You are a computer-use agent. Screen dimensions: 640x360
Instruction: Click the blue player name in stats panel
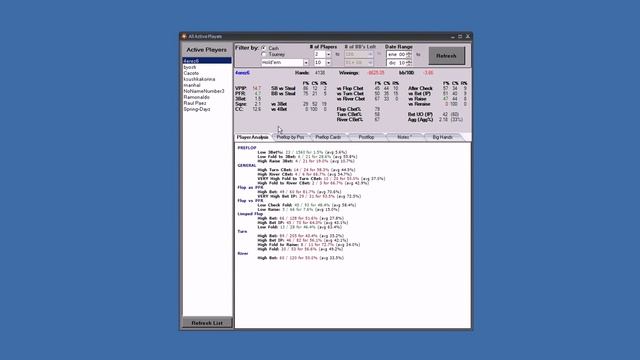[242, 73]
